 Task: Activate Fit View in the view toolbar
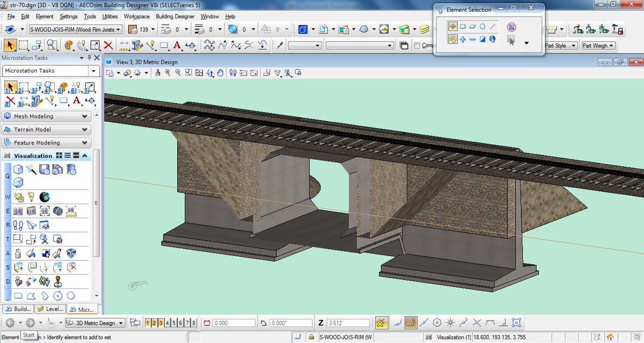pyautogui.click(x=199, y=72)
